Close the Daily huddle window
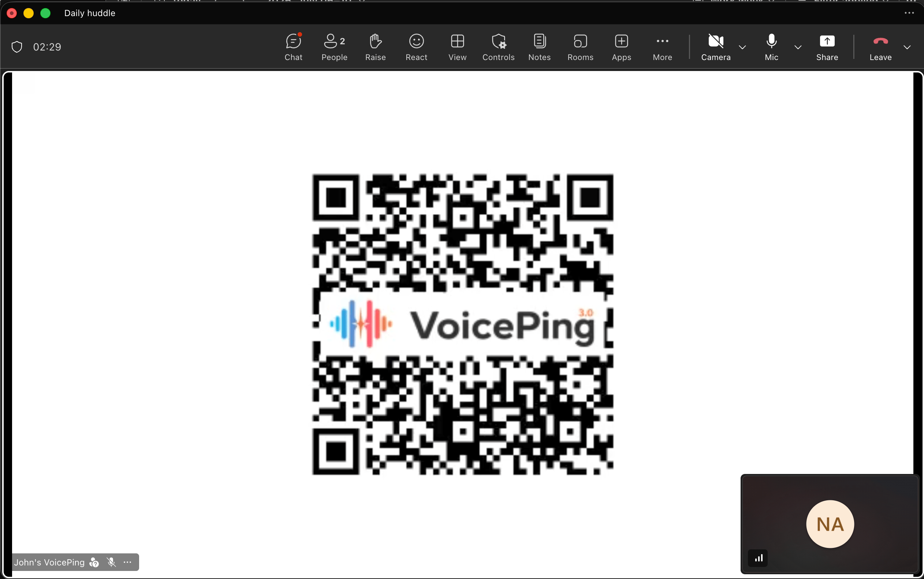 (12, 13)
